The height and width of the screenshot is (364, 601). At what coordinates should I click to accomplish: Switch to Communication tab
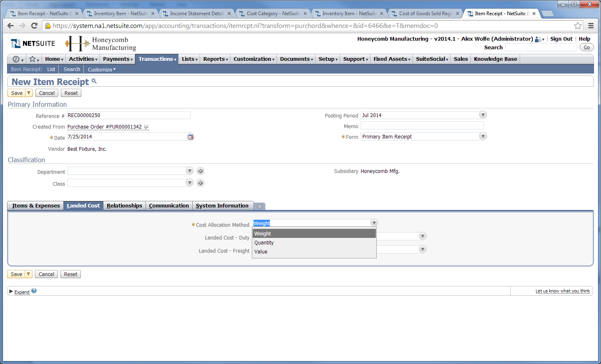point(169,206)
